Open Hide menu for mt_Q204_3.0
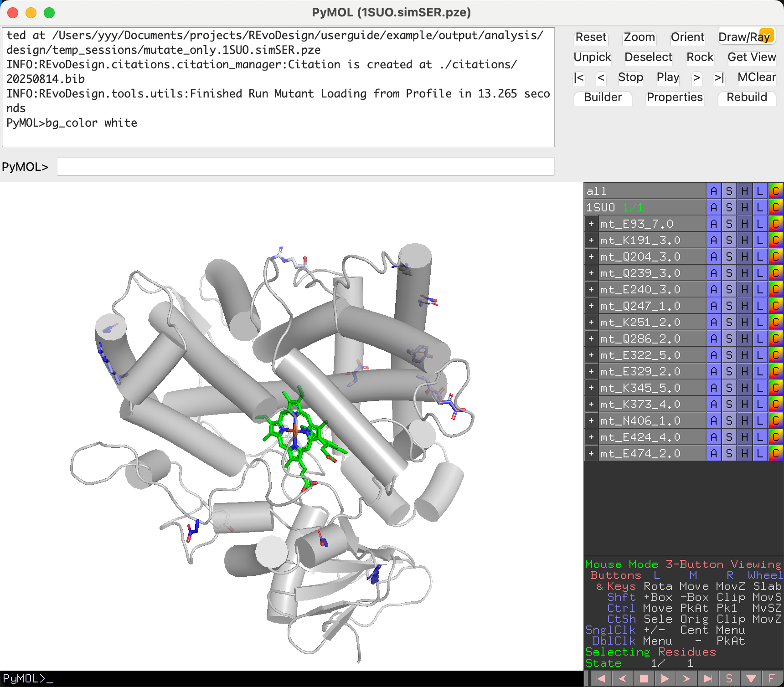Viewport: 784px width, 687px height. click(x=745, y=256)
